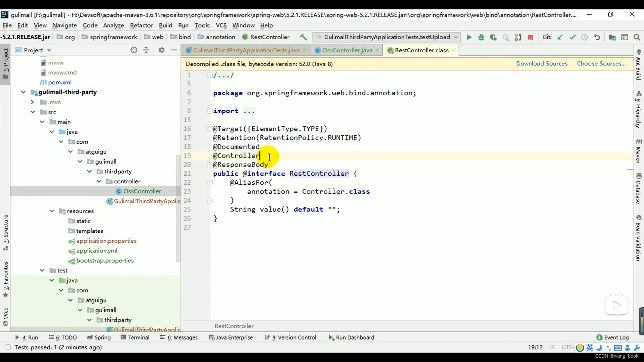Open Project panel gear settings
Viewport: 644px width, 362px height.
pyautogui.click(x=162, y=50)
